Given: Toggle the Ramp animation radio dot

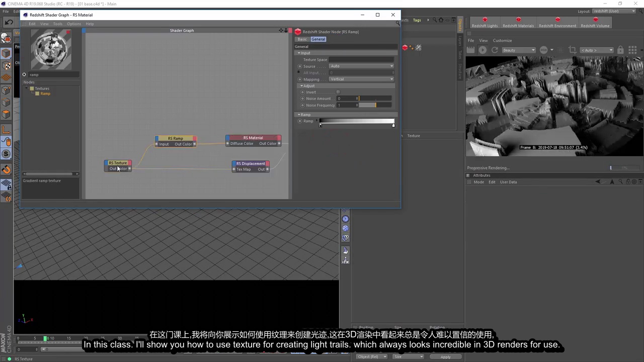Looking at the screenshot, I should pos(300,121).
